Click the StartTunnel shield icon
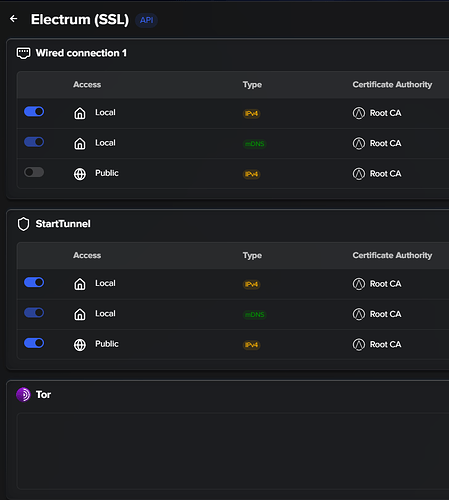This screenshot has width=449, height=500. click(24, 224)
